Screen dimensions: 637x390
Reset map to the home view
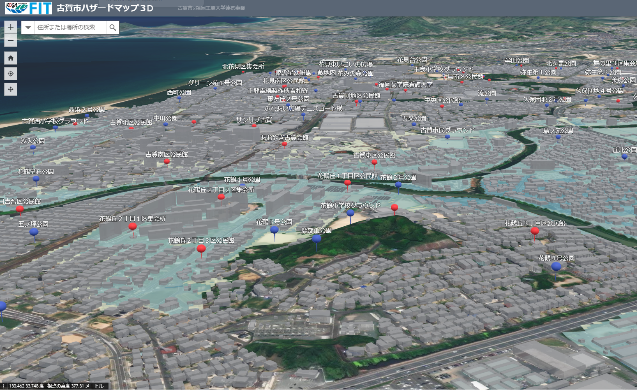11,58
